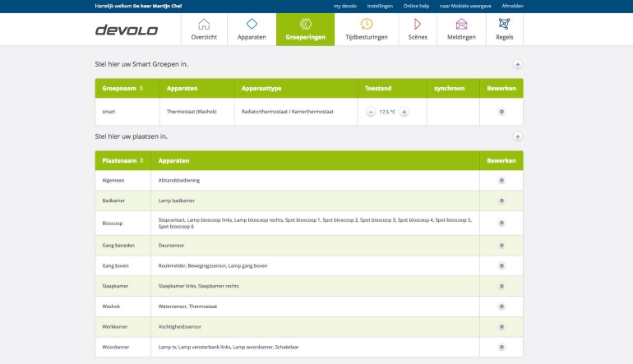The width and height of the screenshot is (633, 364).
Task: Switch to the Apparaten tab
Action: (x=252, y=30)
